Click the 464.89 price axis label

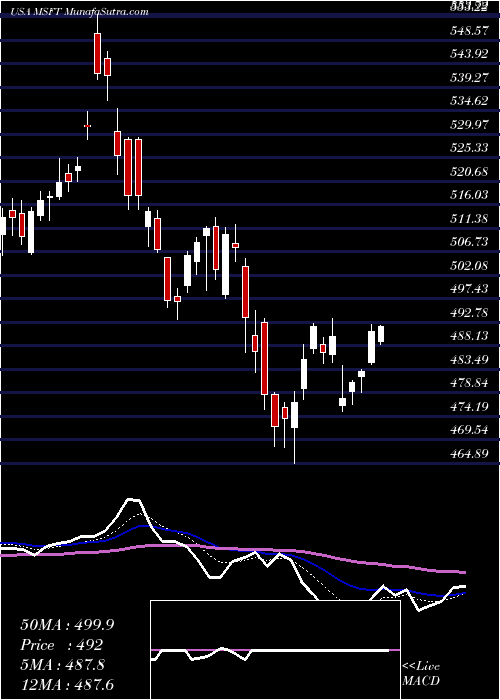(468, 454)
